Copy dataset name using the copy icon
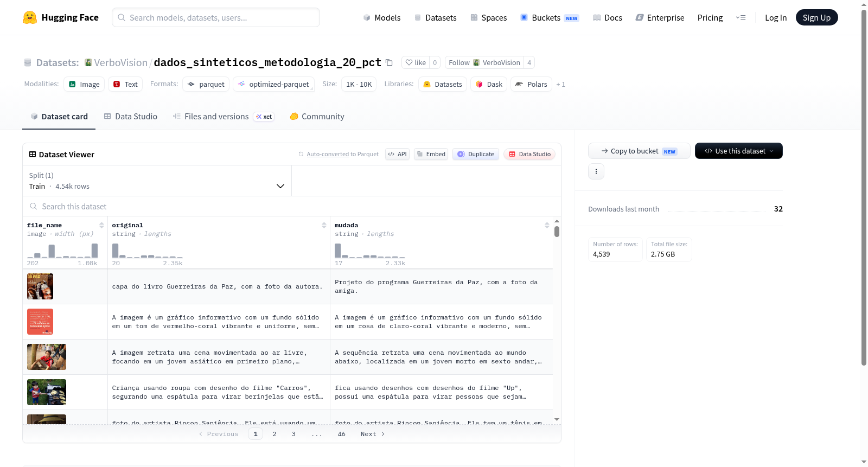The height and width of the screenshot is (467, 868). click(x=389, y=62)
